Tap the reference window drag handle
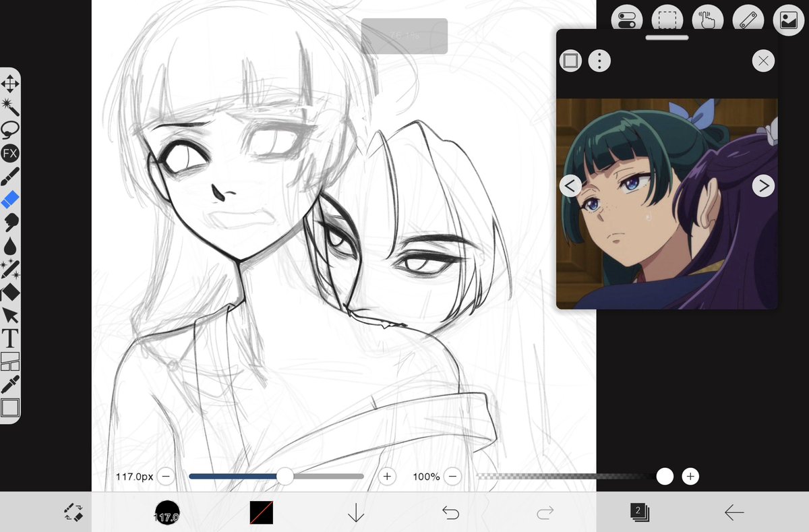Screen dimensions: 809x532 tap(667, 37)
